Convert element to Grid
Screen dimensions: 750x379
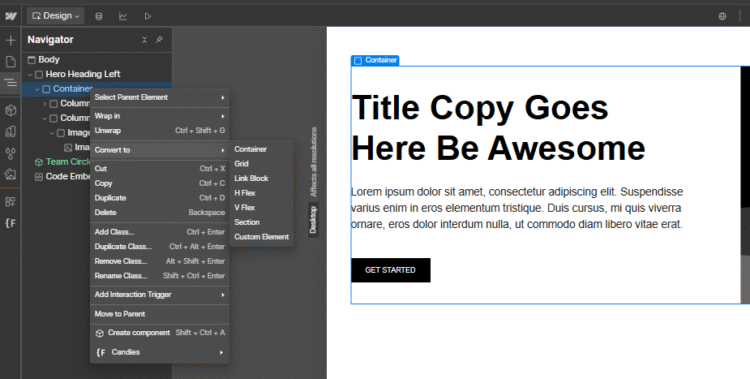[x=261, y=164]
